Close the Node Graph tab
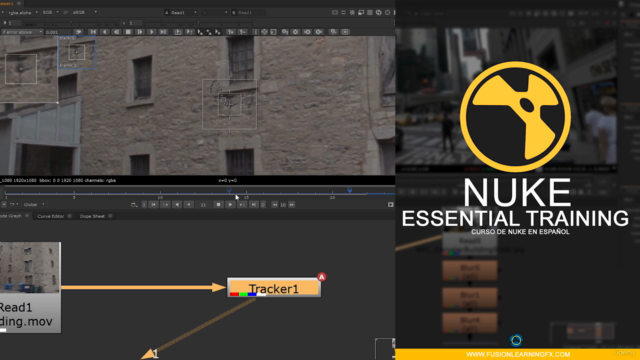Screen dimensions: 640x360 coord(27,216)
